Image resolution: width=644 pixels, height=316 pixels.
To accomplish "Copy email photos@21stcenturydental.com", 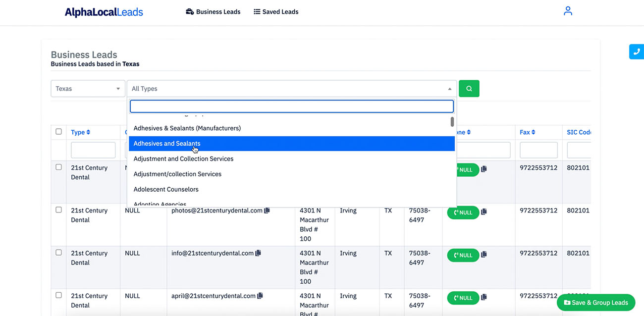I will (267, 211).
